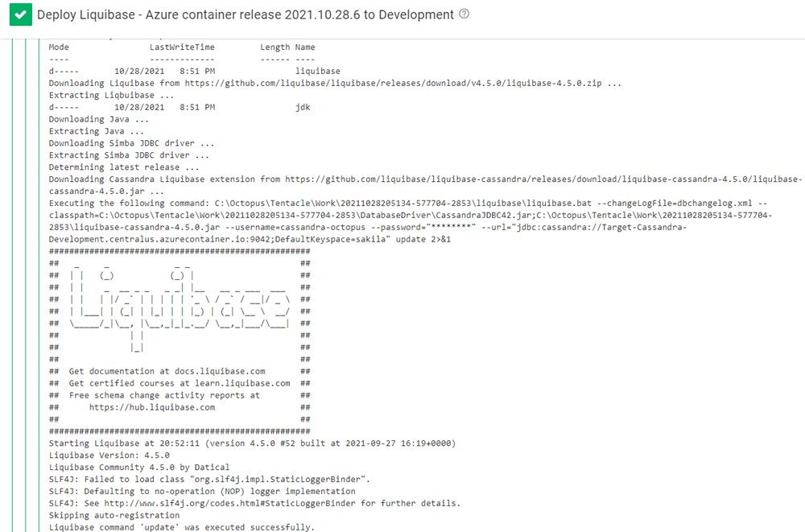The width and height of the screenshot is (805, 532).
Task: Collapse the inner nested log section gutter
Action: 26,282
